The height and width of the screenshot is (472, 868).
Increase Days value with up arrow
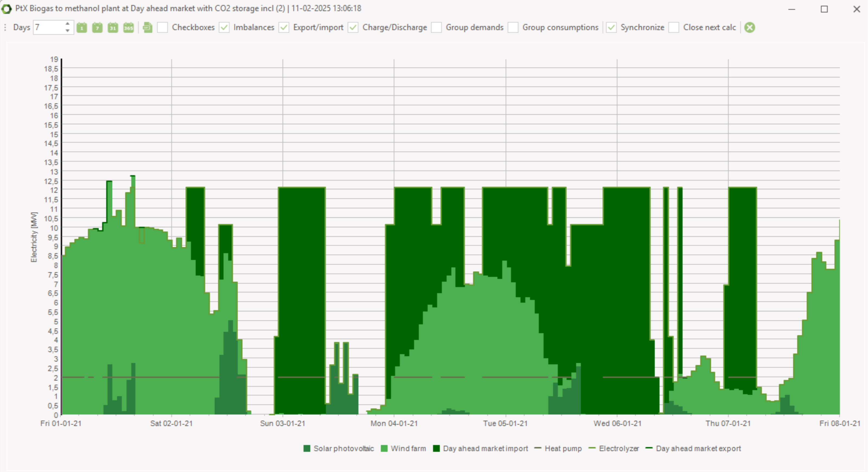tap(68, 24)
